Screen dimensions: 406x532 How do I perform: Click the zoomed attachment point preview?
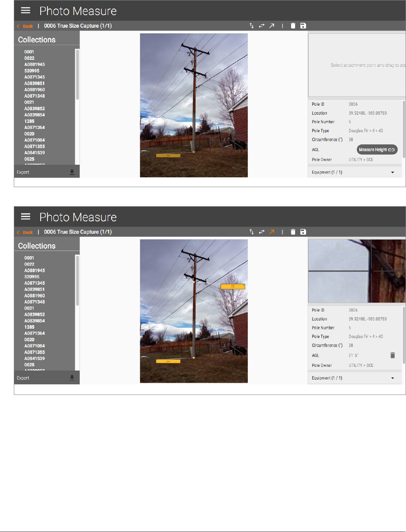point(357,271)
